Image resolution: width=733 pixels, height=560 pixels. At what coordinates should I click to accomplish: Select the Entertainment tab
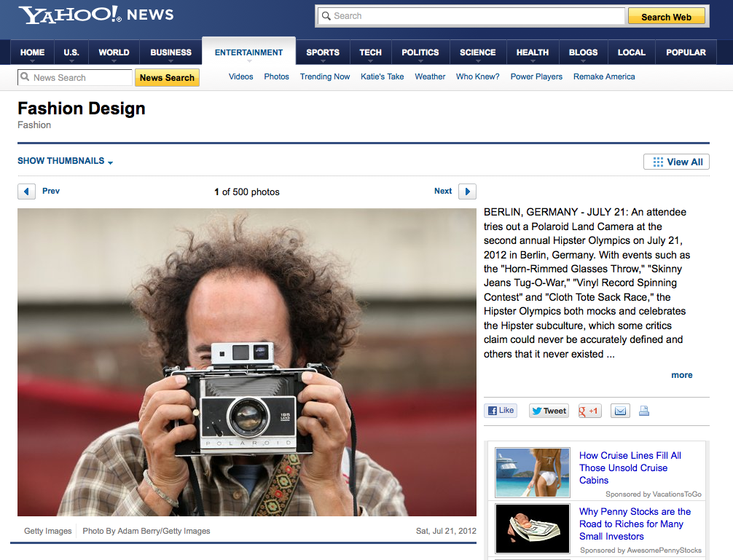point(248,52)
